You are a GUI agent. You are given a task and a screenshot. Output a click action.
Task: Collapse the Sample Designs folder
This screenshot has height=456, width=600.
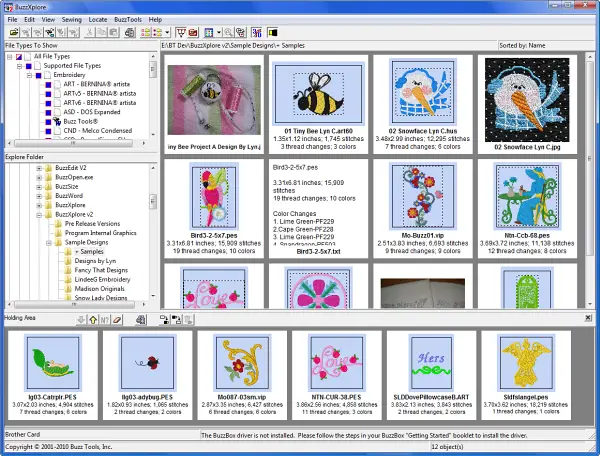[49, 243]
